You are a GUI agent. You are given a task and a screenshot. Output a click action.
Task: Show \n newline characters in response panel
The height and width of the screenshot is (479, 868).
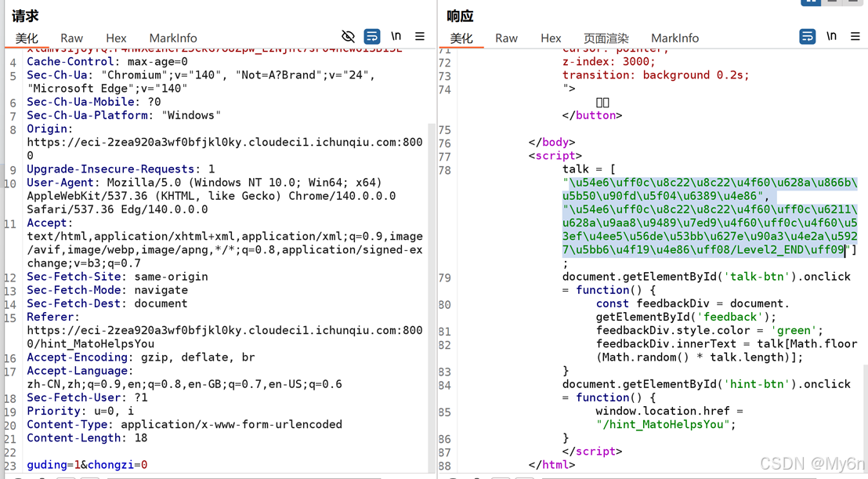[832, 37]
